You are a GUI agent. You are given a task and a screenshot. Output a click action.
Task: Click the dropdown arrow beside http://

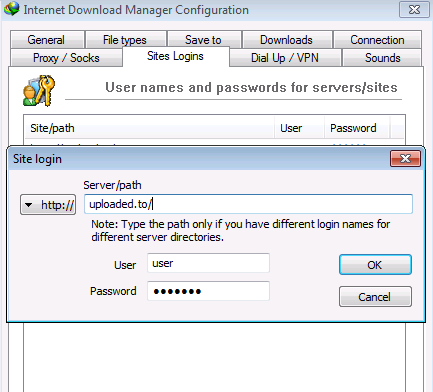(29, 205)
